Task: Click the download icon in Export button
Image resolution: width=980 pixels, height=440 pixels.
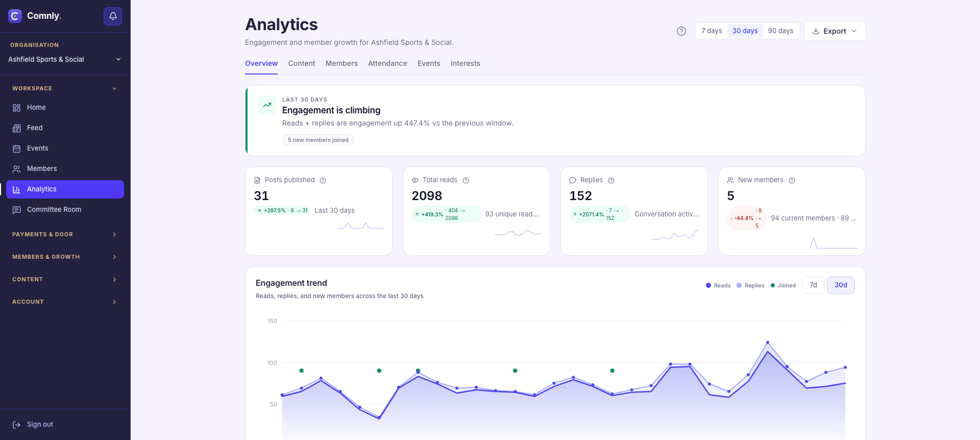Action: [816, 31]
